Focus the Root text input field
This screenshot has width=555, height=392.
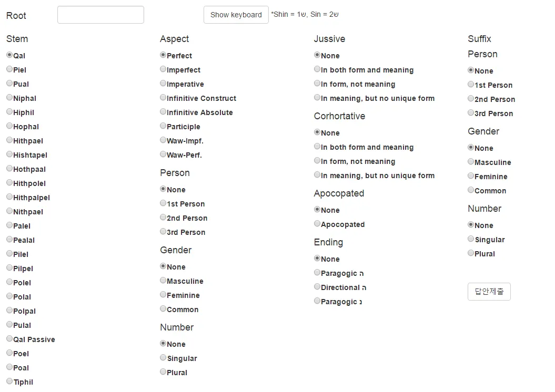click(100, 15)
